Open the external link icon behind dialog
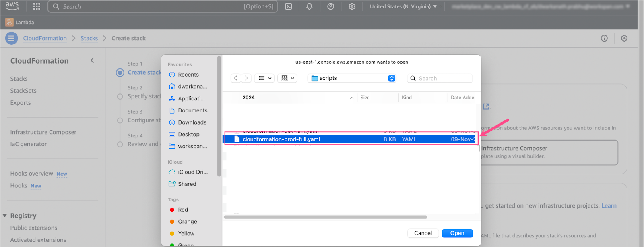This screenshot has height=247, width=644. click(486, 106)
